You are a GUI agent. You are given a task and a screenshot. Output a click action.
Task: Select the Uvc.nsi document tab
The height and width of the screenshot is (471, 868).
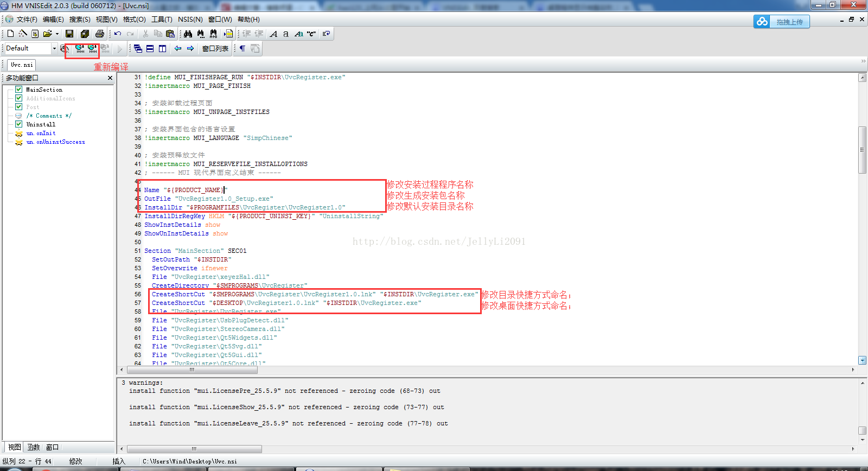[x=22, y=65]
